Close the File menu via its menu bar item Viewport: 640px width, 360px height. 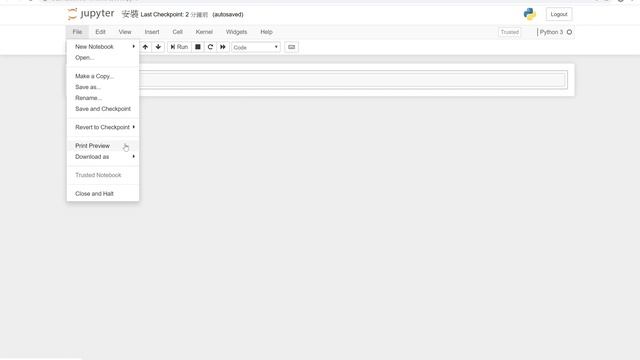pos(77,32)
